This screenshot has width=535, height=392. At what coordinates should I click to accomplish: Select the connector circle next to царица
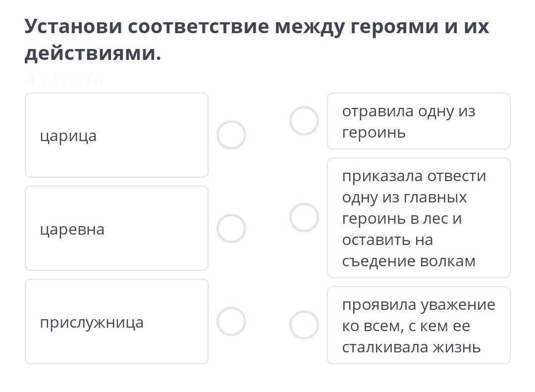231,135
